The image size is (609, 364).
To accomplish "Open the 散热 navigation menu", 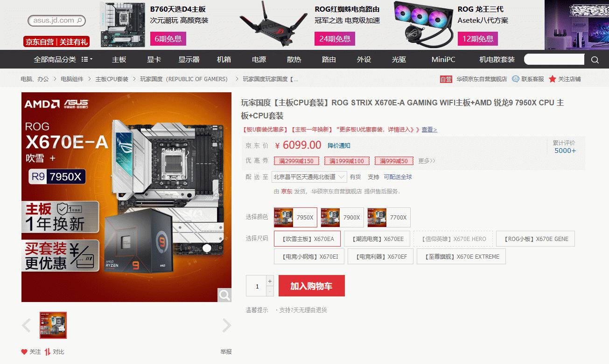I will (x=294, y=60).
